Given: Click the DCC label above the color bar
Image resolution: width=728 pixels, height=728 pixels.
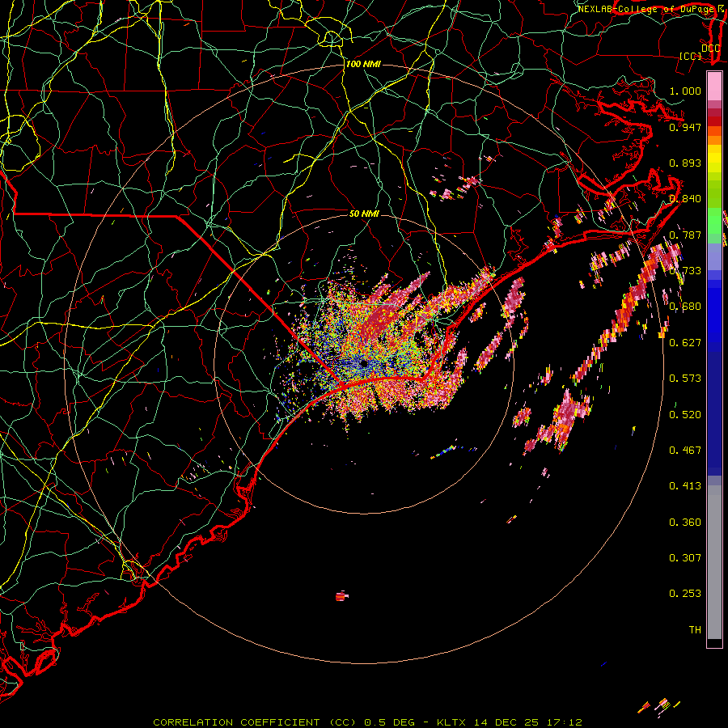Looking at the screenshot, I should pos(710,49).
